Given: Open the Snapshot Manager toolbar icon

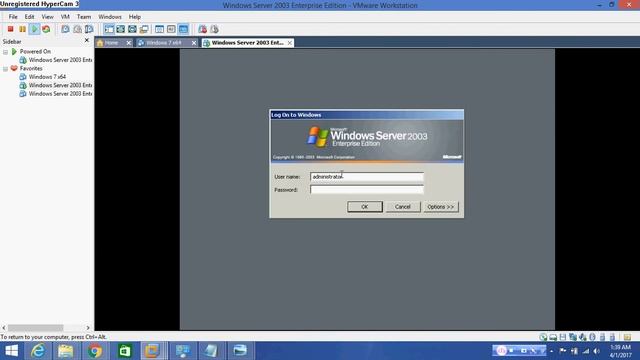Looking at the screenshot, I should [x=89, y=29].
